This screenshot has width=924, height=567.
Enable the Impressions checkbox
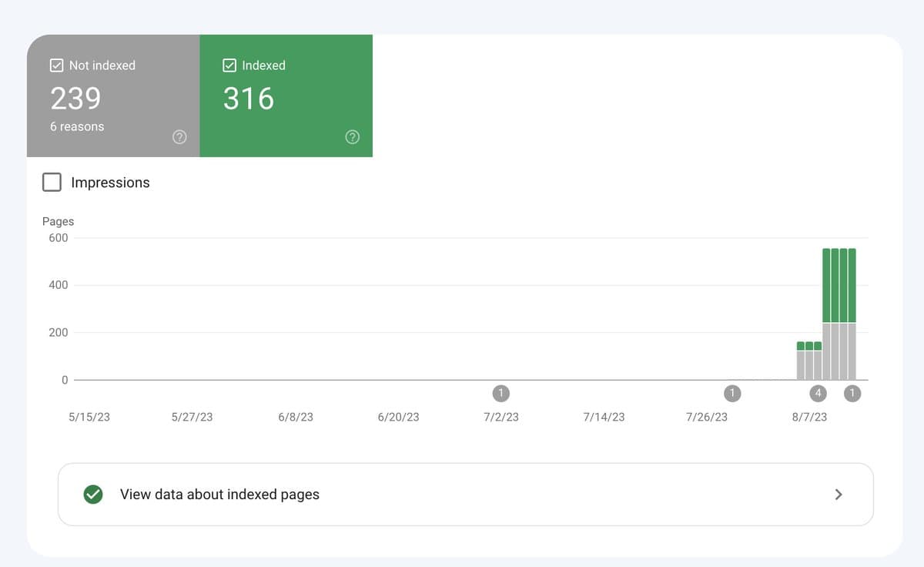pyautogui.click(x=52, y=183)
